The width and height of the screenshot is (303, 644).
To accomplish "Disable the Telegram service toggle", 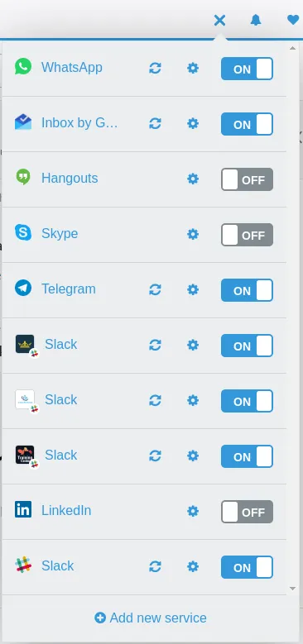I will [247, 290].
